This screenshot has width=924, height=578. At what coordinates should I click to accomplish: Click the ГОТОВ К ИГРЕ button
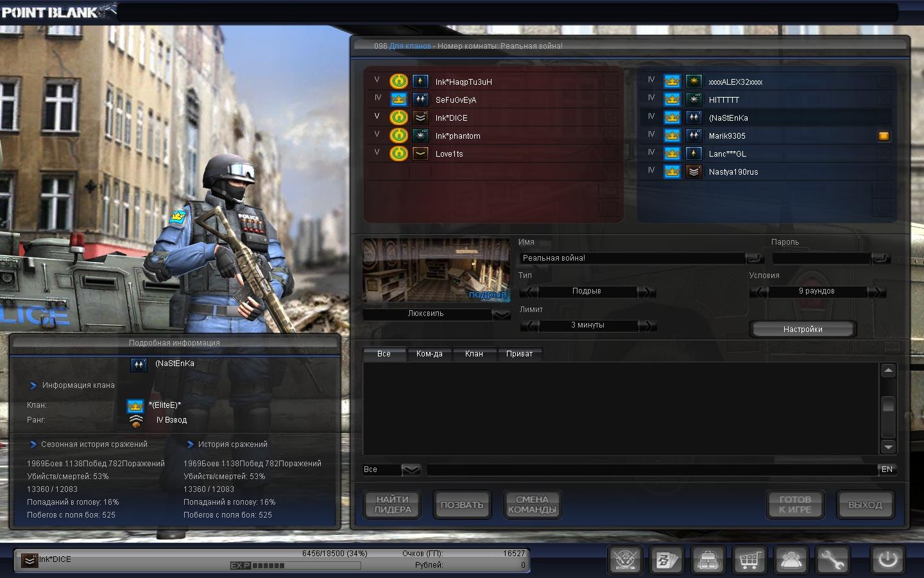795,505
